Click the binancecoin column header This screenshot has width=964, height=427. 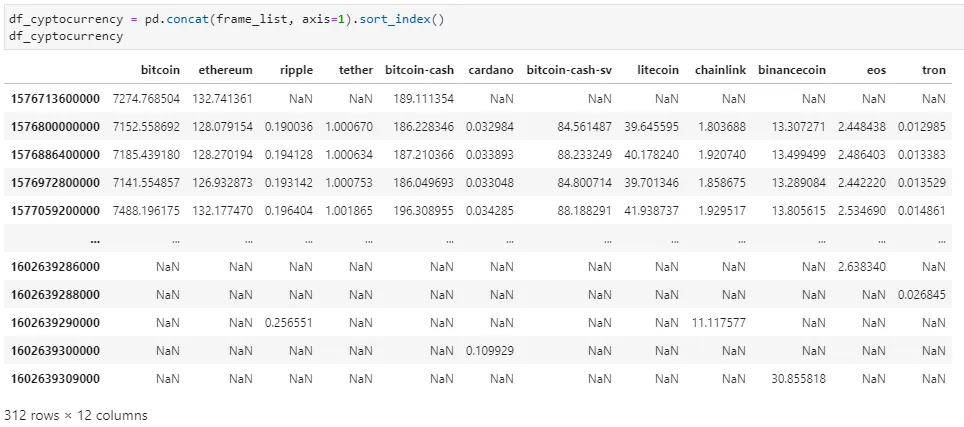(792, 69)
